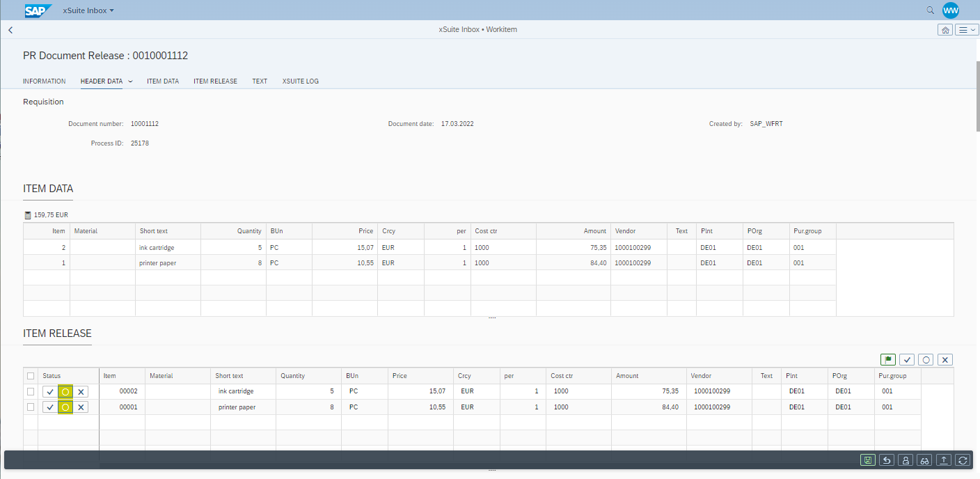Tick the checkbox for ink cartridge row
This screenshot has width=980, height=479.
pos(31,391)
